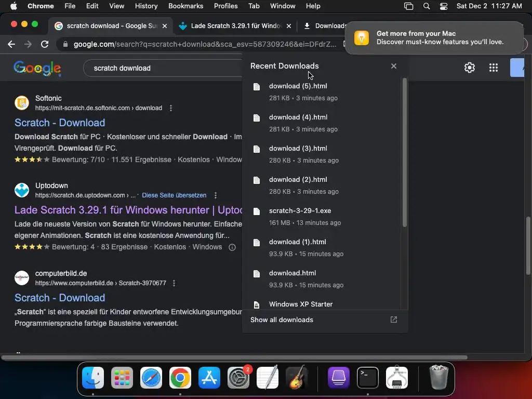The height and width of the screenshot is (399, 532).
Task: Click the downloads list scrollbar
Action: 404,153
